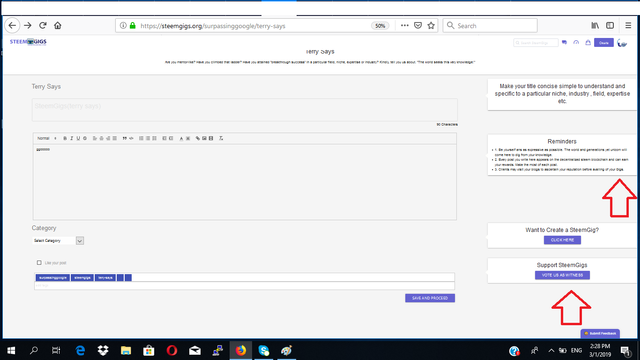Click the CLICK HERE button to create SteemGig
Viewport: 640px width, 360px height.
click(562, 240)
